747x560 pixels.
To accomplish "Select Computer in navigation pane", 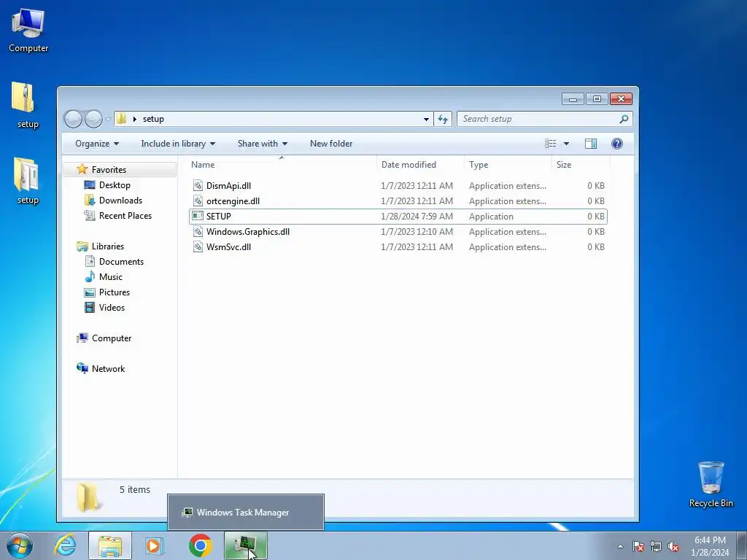I will coord(111,338).
